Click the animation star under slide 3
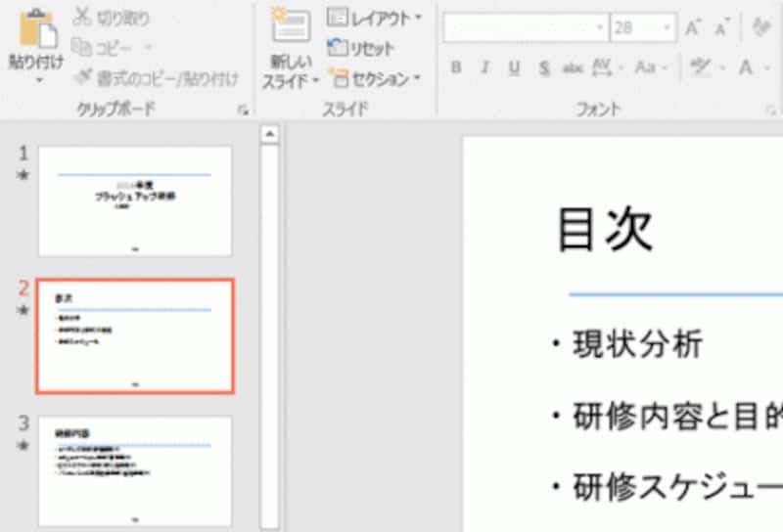Screen dimensions: 783x532 click(23, 445)
